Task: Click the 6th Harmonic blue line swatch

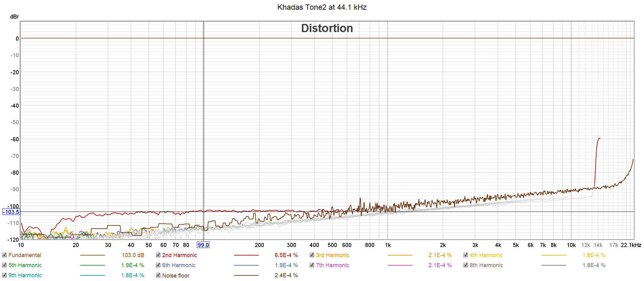Action: [x=246, y=265]
